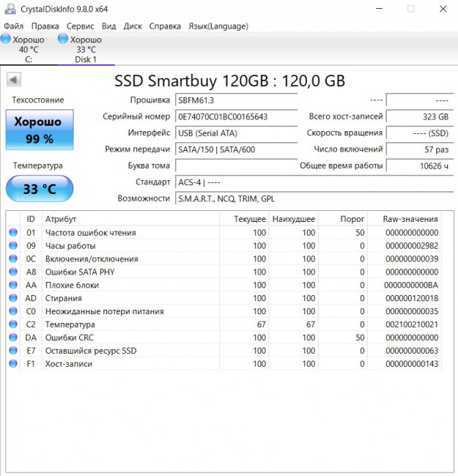Image resolution: width=458 pixels, height=476 pixels.
Task: Click the blue status orb for Disk 1
Action: pyautogui.click(x=63, y=39)
